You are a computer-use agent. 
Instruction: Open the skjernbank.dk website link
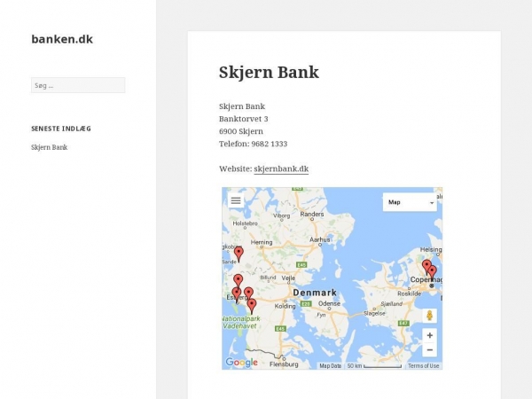pyautogui.click(x=281, y=169)
